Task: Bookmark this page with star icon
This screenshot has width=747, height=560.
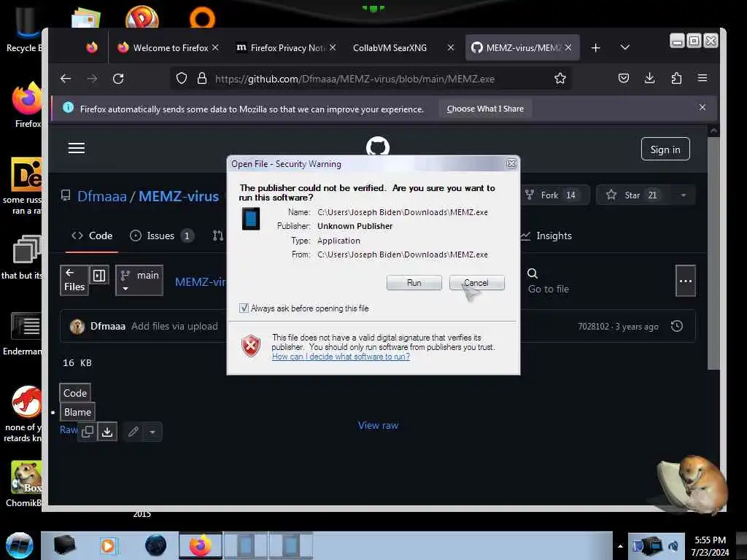Action: (x=560, y=79)
